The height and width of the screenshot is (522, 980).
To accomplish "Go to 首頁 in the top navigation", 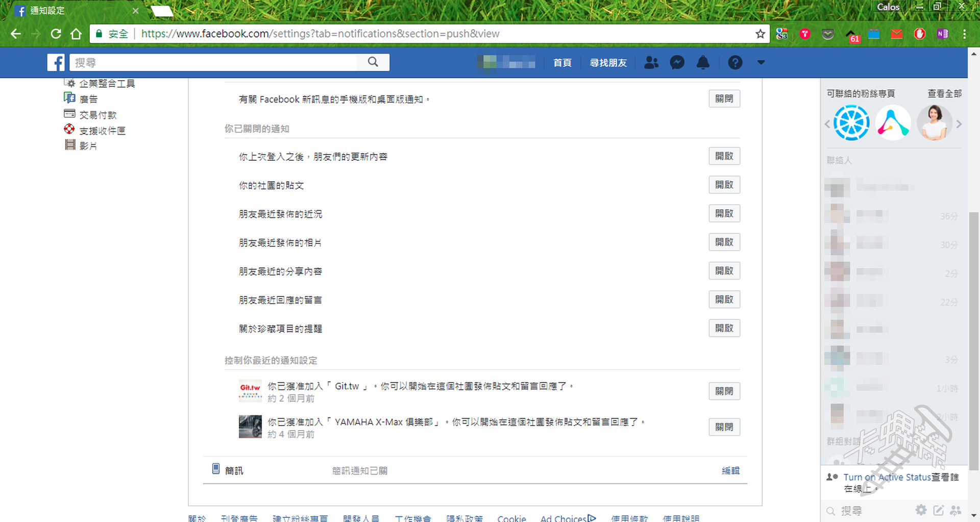I will pos(562,63).
